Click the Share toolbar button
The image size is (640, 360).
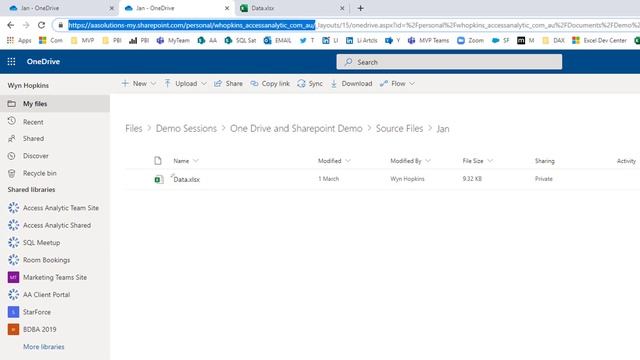click(x=228, y=84)
